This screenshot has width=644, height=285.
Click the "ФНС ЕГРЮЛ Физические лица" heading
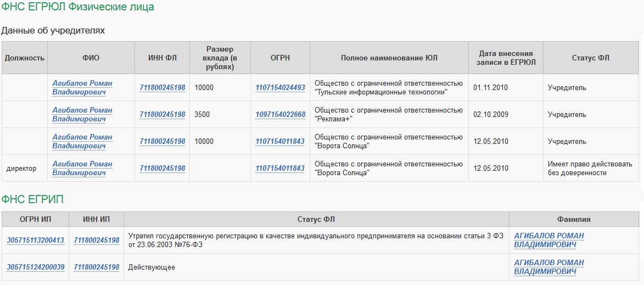click(x=77, y=7)
